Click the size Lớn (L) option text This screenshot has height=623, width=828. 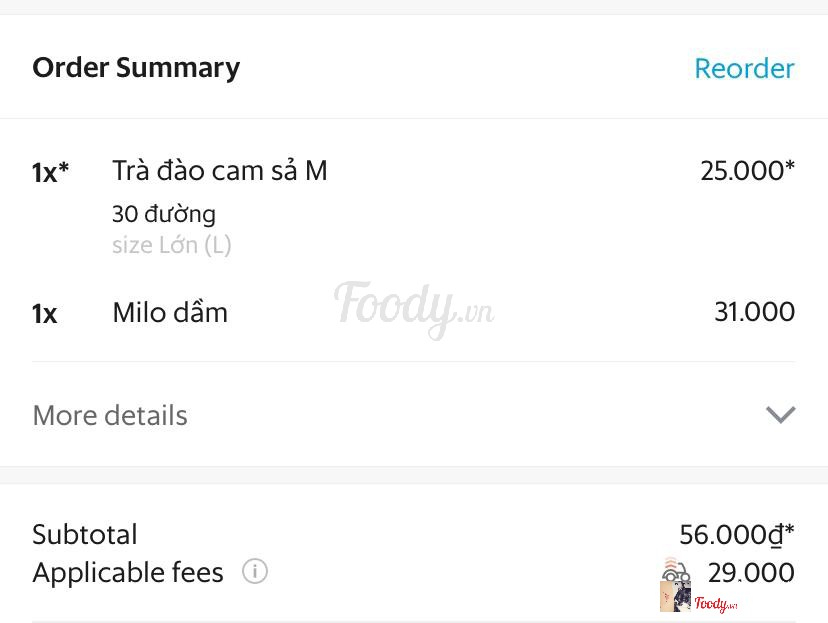tap(172, 245)
